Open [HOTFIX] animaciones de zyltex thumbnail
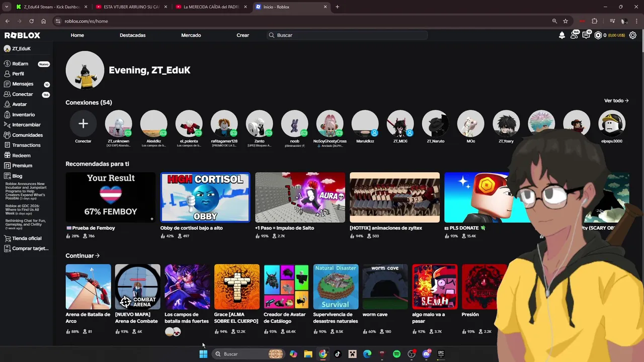The image size is (644, 362). (x=394, y=197)
